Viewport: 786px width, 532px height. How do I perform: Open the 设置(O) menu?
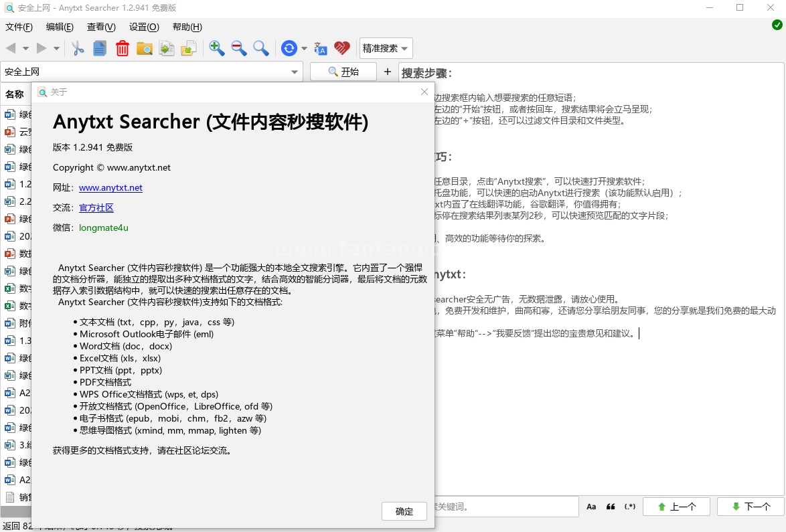click(144, 27)
